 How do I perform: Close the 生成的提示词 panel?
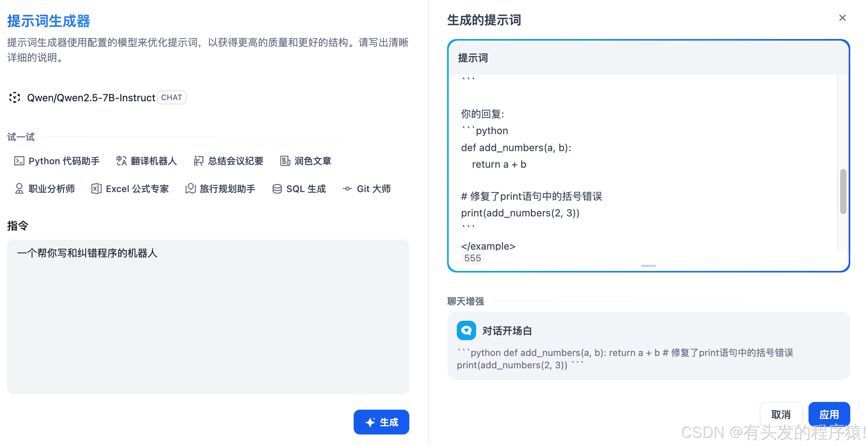click(842, 18)
